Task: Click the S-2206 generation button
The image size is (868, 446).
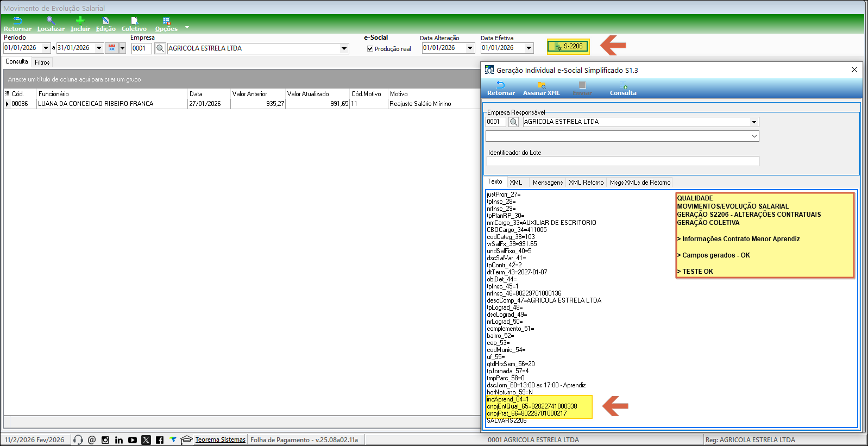Action: [x=568, y=47]
